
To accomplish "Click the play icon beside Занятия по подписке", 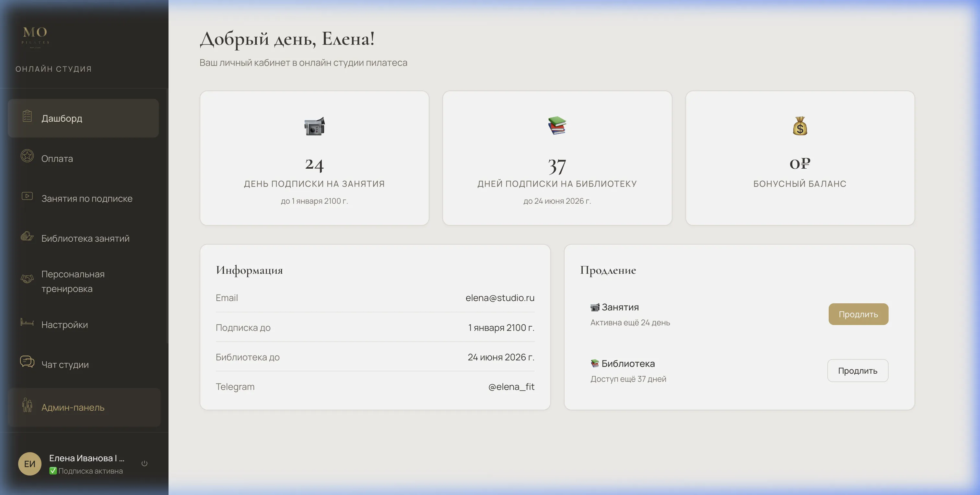I will pyautogui.click(x=27, y=196).
